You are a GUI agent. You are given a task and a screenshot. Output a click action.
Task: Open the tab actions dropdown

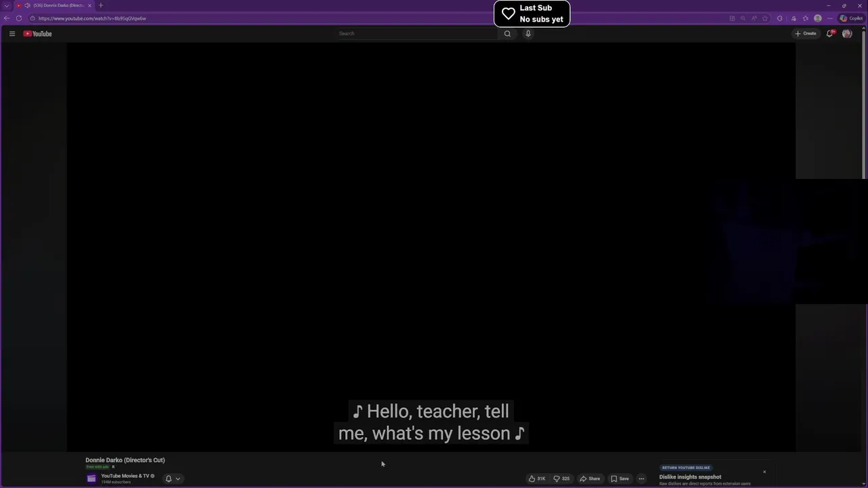7,5
